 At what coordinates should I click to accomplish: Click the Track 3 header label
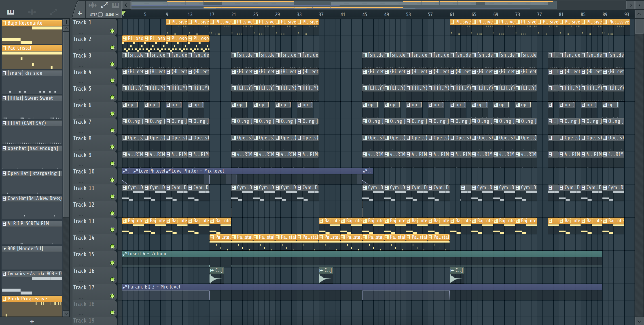click(82, 56)
